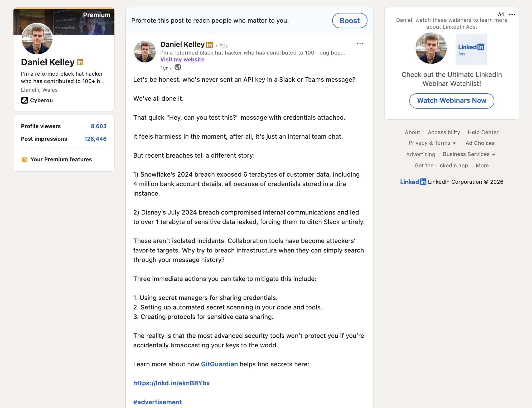Open the More footer menu
This screenshot has height=408, width=532.
[482, 165]
